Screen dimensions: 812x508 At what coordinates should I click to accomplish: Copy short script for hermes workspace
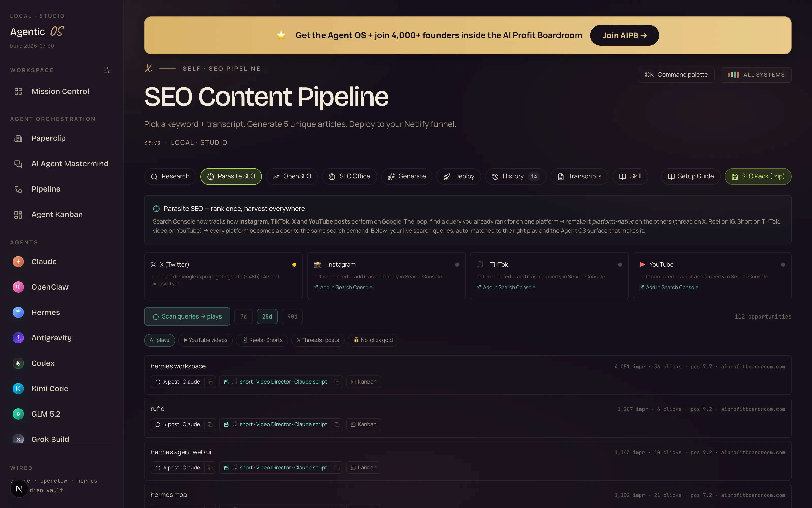tap(337, 382)
